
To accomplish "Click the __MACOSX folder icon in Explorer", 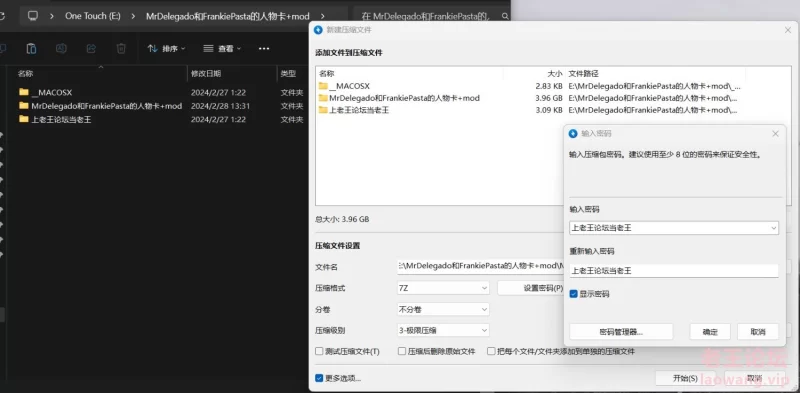I will 23,92.
